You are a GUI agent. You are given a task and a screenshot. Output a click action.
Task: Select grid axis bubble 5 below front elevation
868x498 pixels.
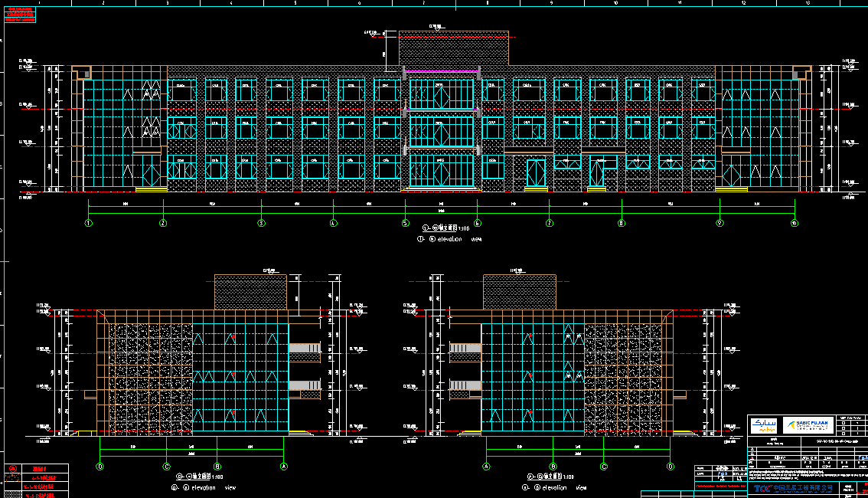tap(406, 223)
